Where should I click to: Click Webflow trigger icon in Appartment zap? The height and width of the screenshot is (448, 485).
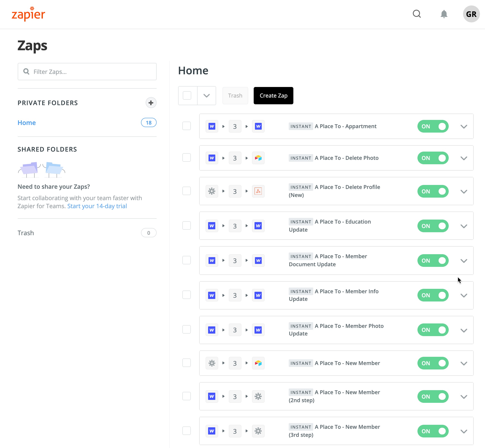tap(212, 126)
